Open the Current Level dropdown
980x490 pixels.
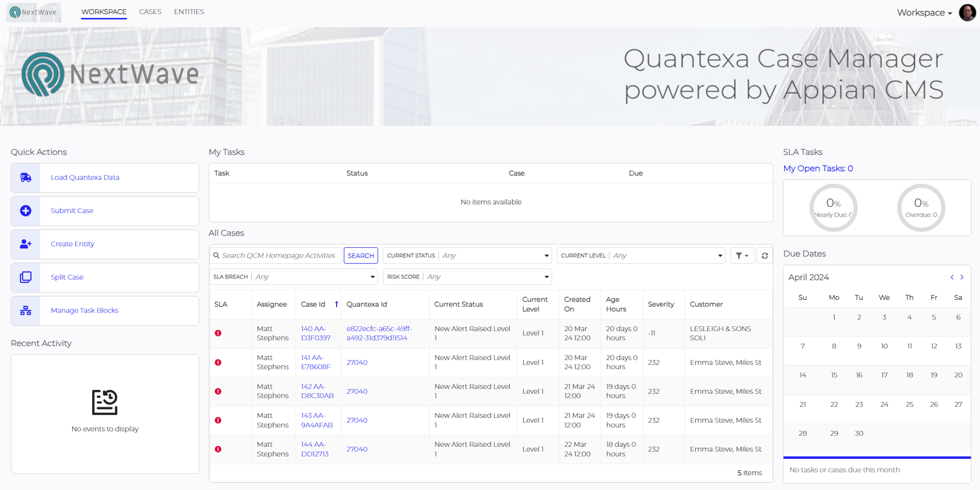pyautogui.click(x=641, y=256)
